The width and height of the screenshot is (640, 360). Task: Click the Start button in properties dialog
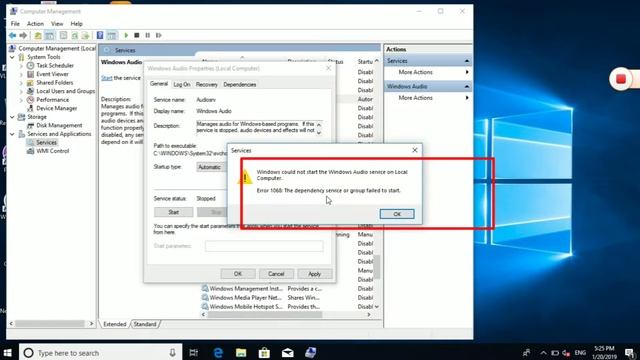pyautogui.click(x=173, y=212)
